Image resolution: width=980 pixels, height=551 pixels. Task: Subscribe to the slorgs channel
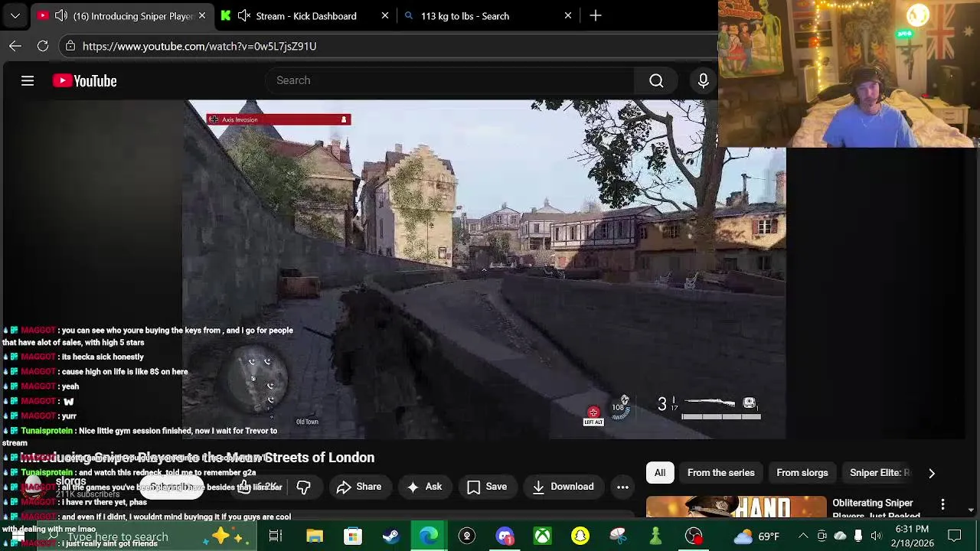click(x=172, y=487)
